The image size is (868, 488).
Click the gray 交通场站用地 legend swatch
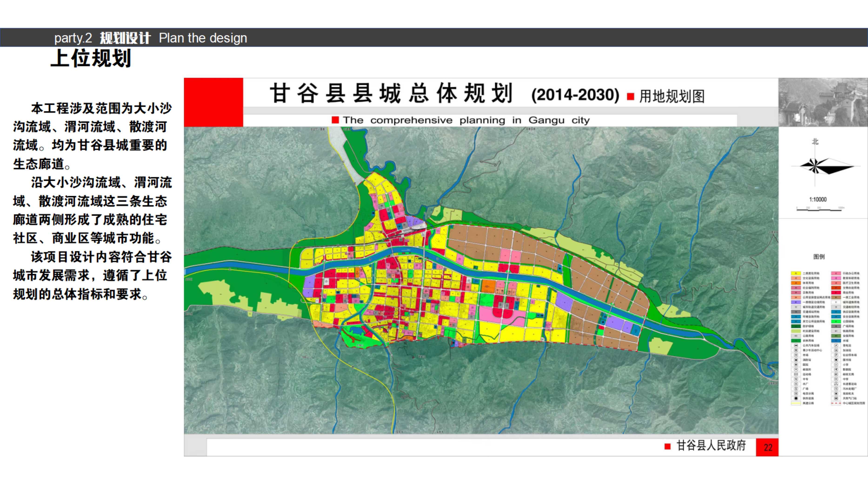pos(796,312)
